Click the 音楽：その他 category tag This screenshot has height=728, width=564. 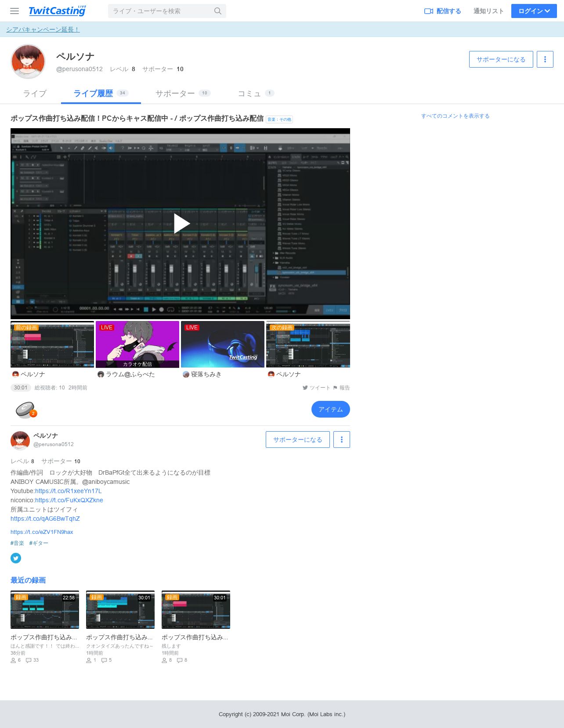pyautogui.click(x=279, y=119)
